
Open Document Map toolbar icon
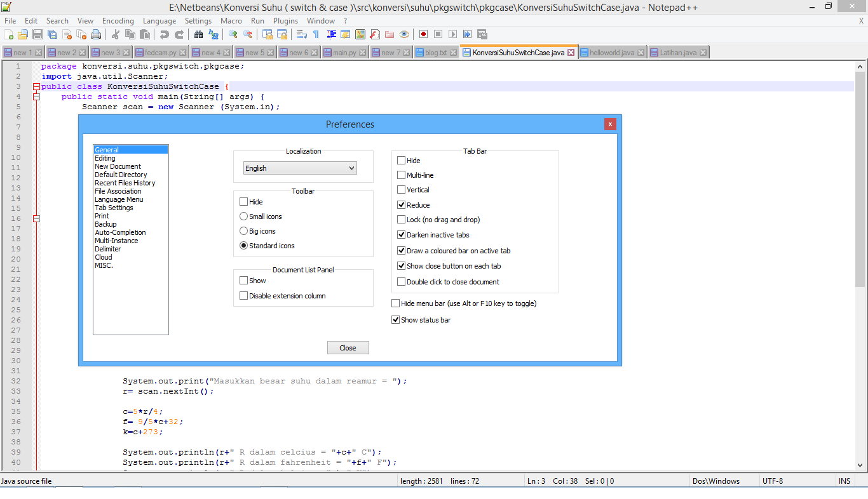[360, 34]
